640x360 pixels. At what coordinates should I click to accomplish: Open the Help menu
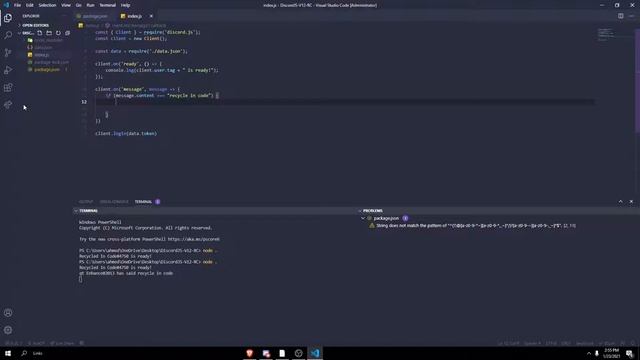pos(125,5)
